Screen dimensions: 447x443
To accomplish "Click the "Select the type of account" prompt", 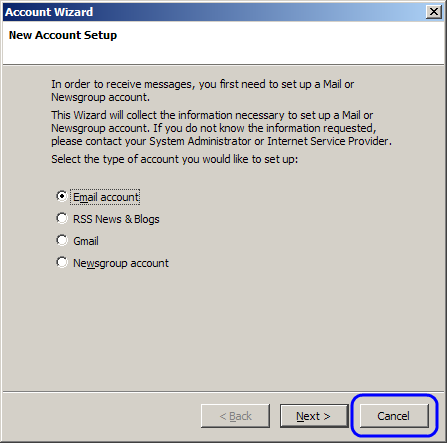I will [174, 159].
